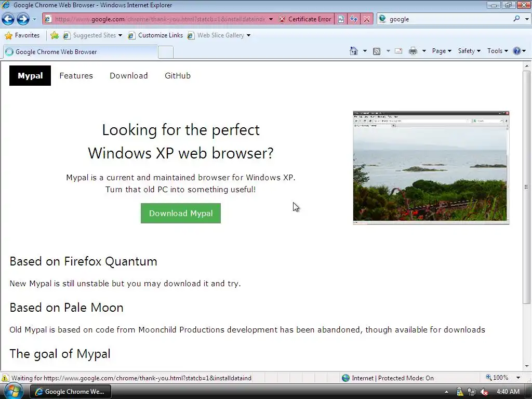Click Add to Favorites Bar icon
Viewport: 532px width, 399px height.
click(x=54, y=35)
